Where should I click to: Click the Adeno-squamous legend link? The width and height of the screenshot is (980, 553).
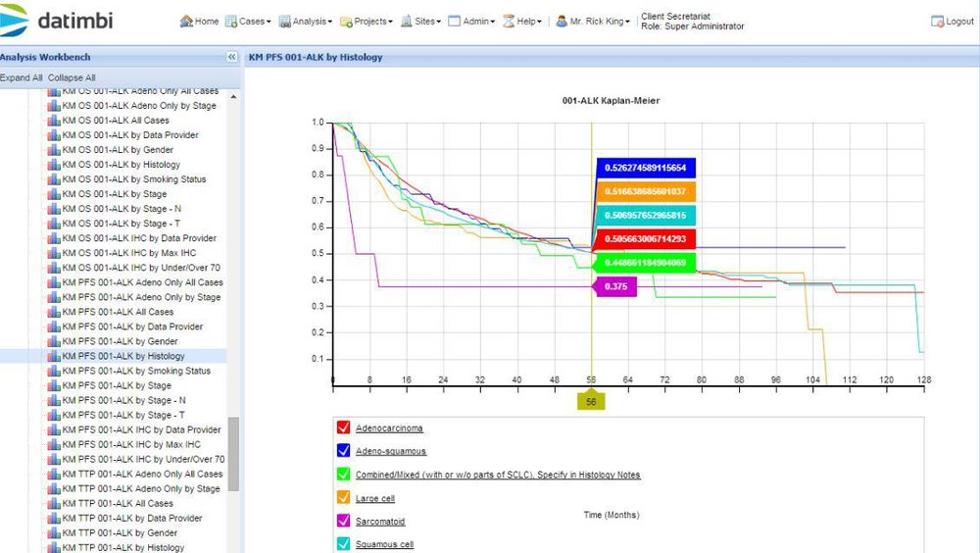391,451
